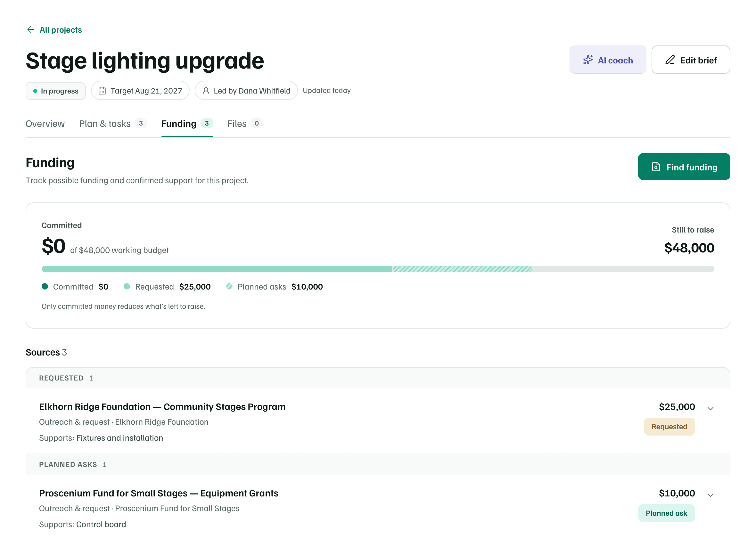756x540 pixels.
Task: Click the dark green Committed legend dot
Action: pos(45,286)
